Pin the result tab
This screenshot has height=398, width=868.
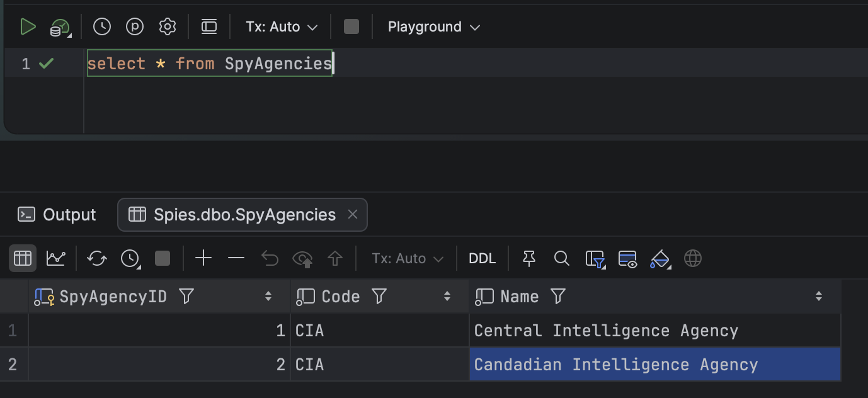pyautogui.click(x=529, y=258)
